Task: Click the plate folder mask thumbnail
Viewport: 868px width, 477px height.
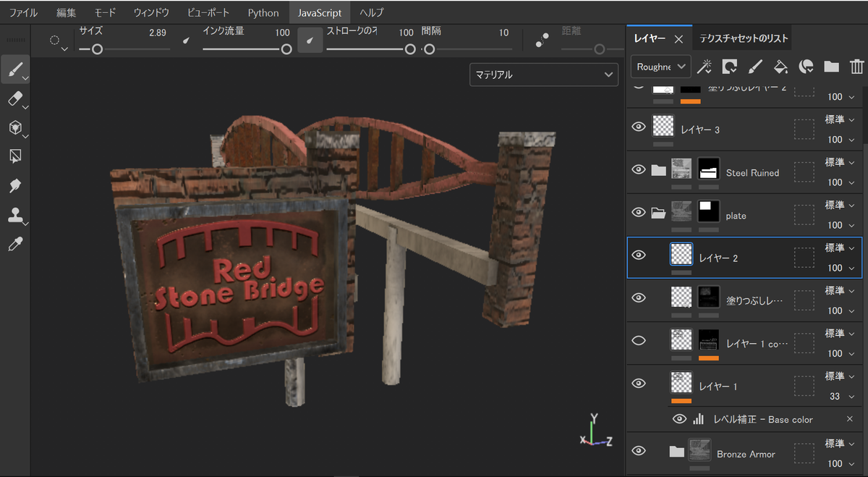Action: click(708, 212)
